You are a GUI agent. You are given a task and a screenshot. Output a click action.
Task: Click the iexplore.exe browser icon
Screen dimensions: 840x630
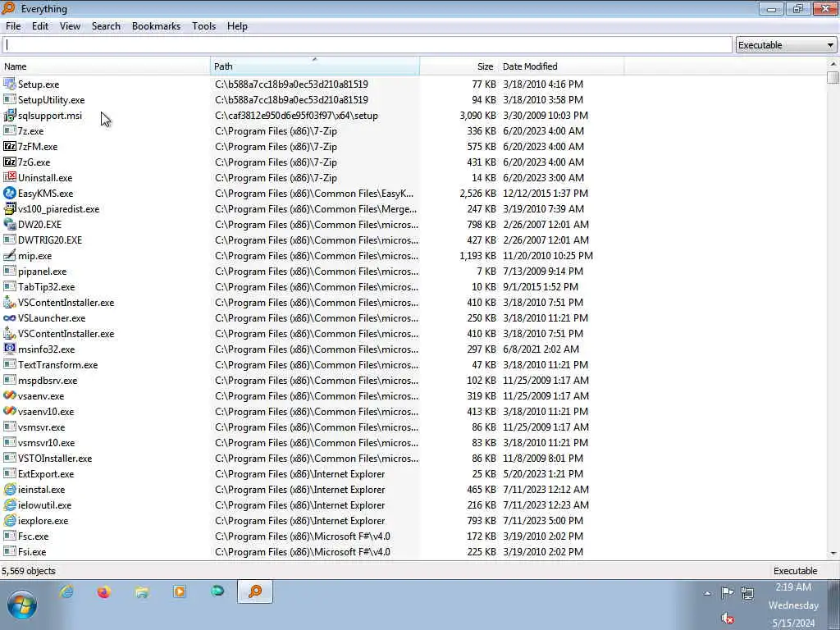(x=10, y=520)
